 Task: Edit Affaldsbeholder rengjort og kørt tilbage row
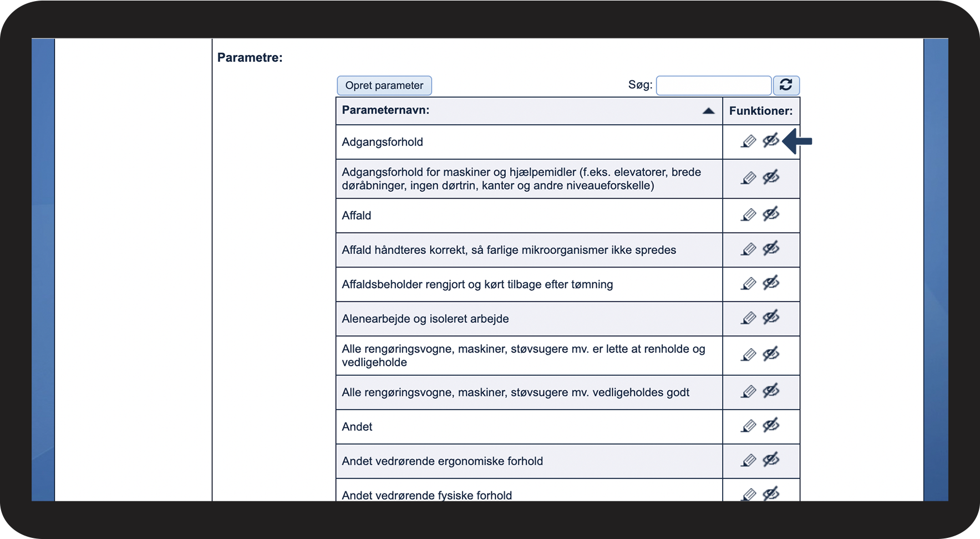pos(748,284)
